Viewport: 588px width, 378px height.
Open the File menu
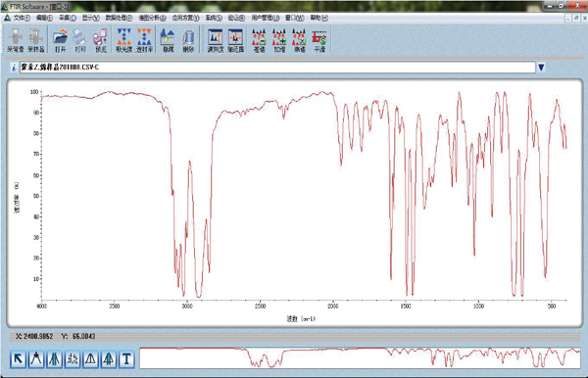pyautogui.click(x=22, y=18)
